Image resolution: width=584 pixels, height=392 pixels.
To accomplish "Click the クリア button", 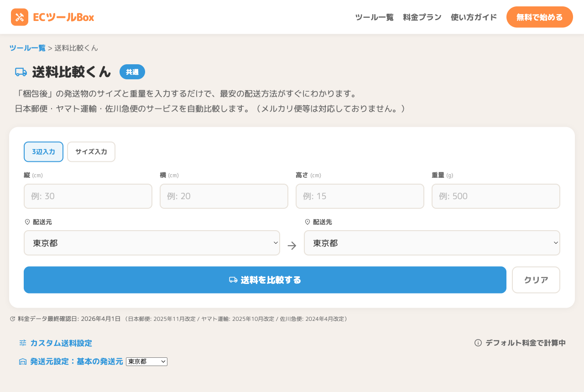I will (x=536, y=280).
